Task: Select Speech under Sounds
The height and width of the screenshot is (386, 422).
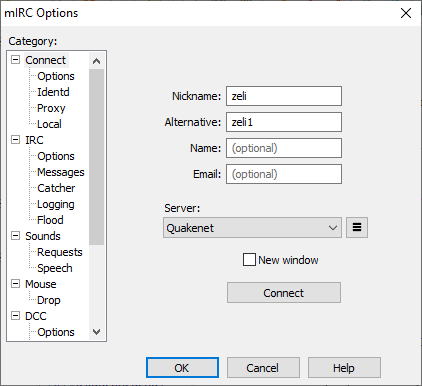Action: point(55,268)
